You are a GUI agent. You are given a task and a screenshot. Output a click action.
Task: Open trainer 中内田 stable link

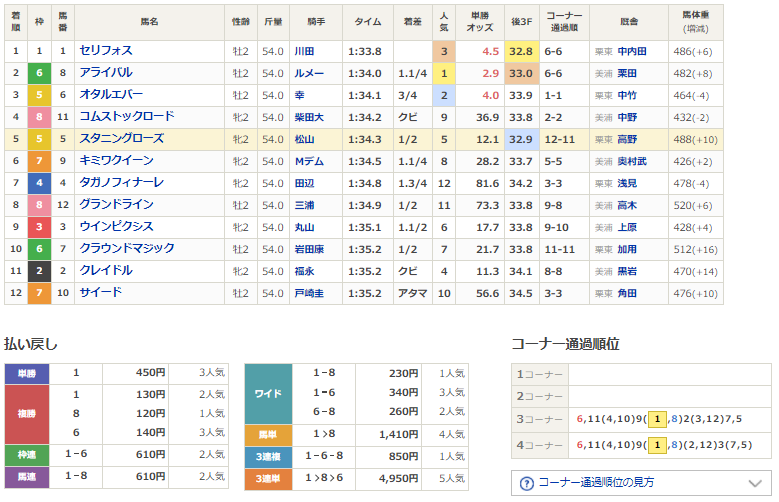click(632, 51)
